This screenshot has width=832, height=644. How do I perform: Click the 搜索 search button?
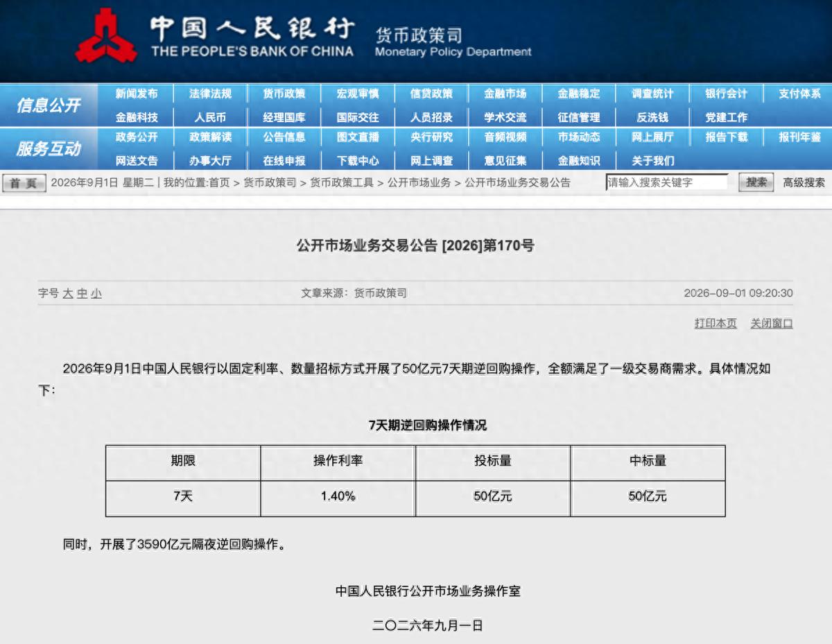[756, 182]
